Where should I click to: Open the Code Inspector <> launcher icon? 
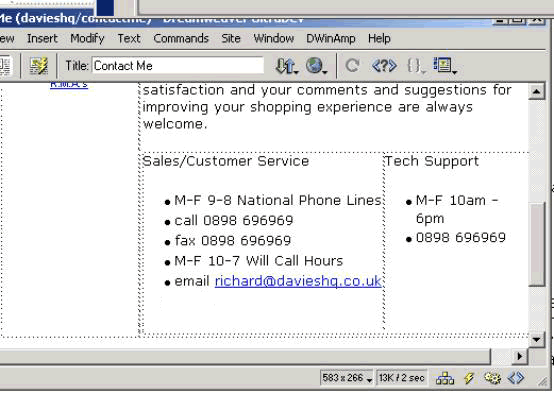[x=516, y=378]
